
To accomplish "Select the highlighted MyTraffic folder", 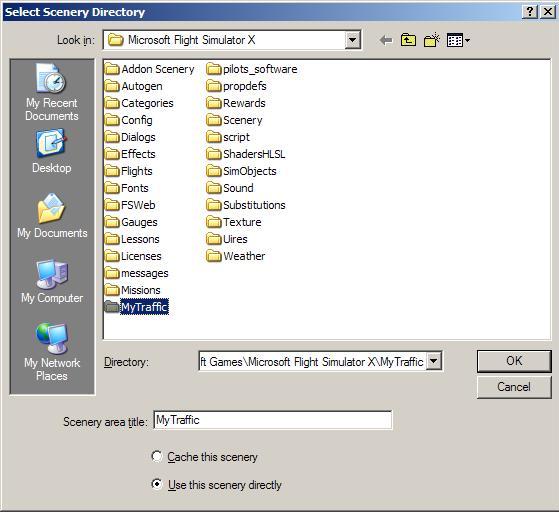I will coord(137,307).
